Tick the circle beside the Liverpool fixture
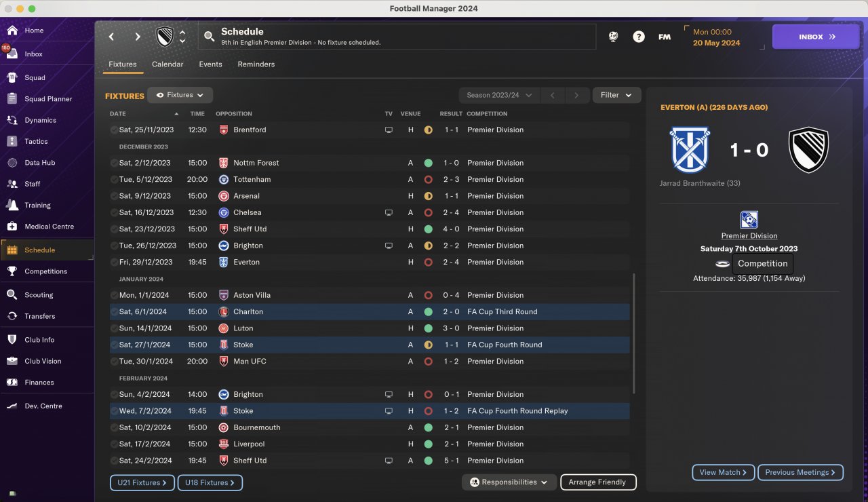This screenshot has width=868, height=502. coord(114,444)
